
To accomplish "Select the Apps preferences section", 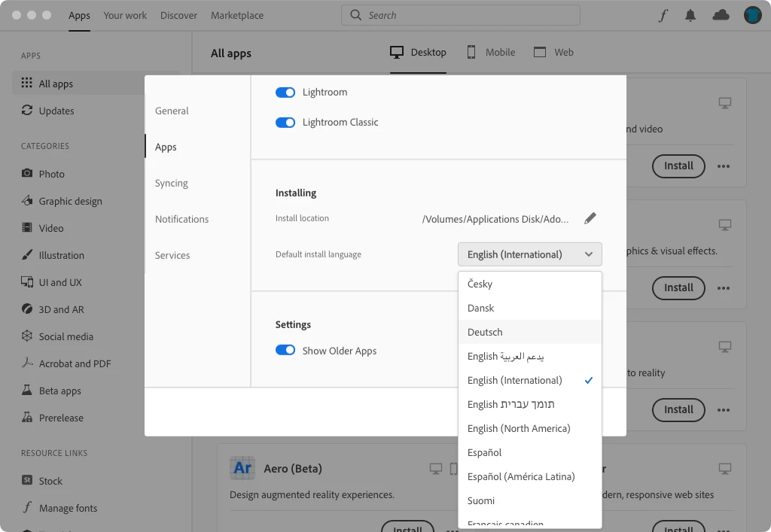I will click(x=166, y=147).
